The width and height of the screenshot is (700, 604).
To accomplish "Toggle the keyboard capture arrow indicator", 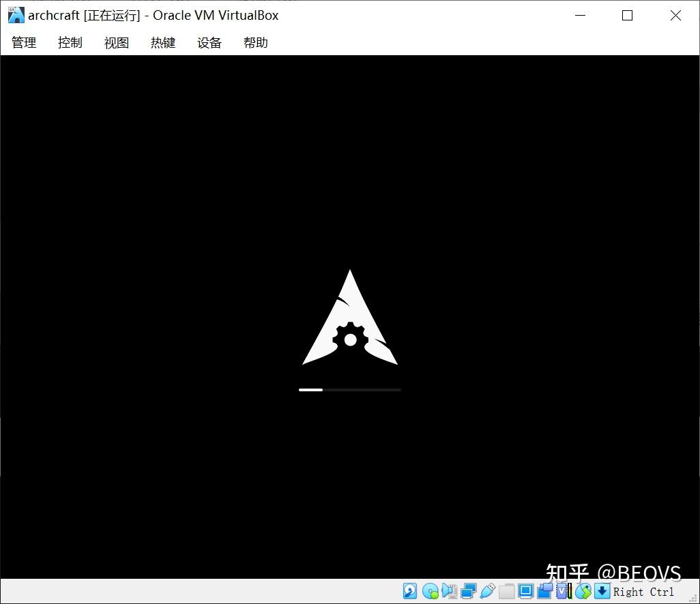I will click(602, 591).
